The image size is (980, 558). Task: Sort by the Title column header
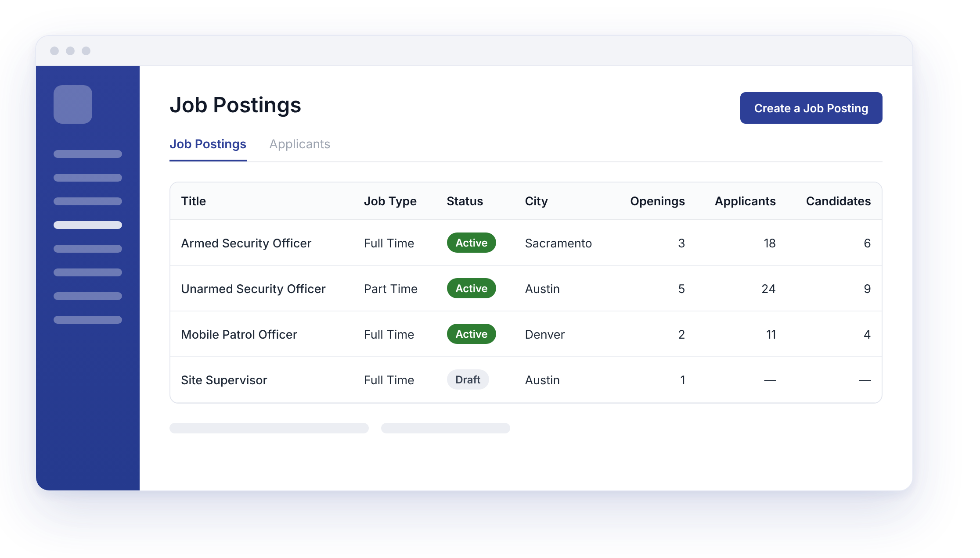(194, 201)
